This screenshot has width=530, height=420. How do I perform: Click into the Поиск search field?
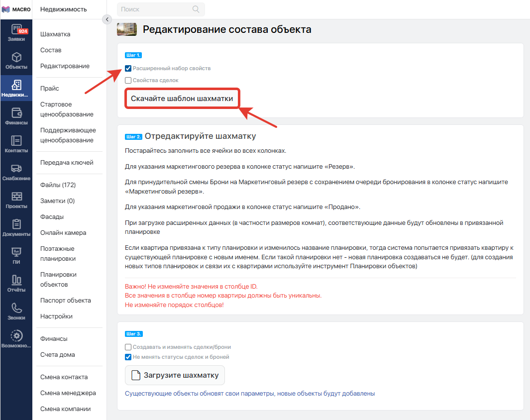tap(154, 9)
